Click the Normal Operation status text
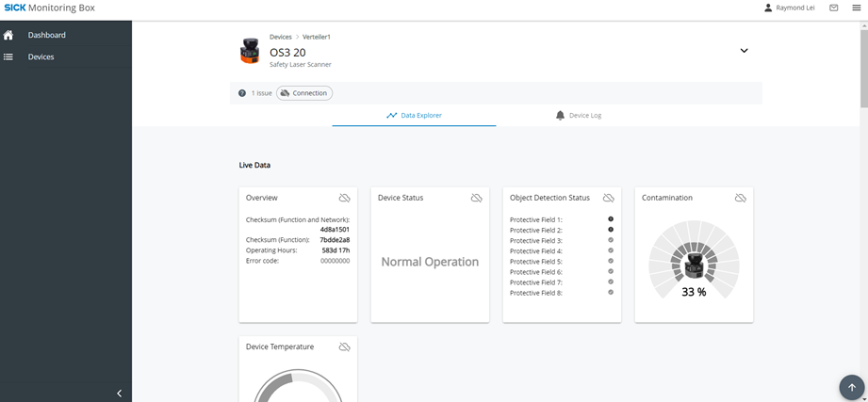This screenshot has height=402, width=868. pyautogui.click(x=430, y=262)
